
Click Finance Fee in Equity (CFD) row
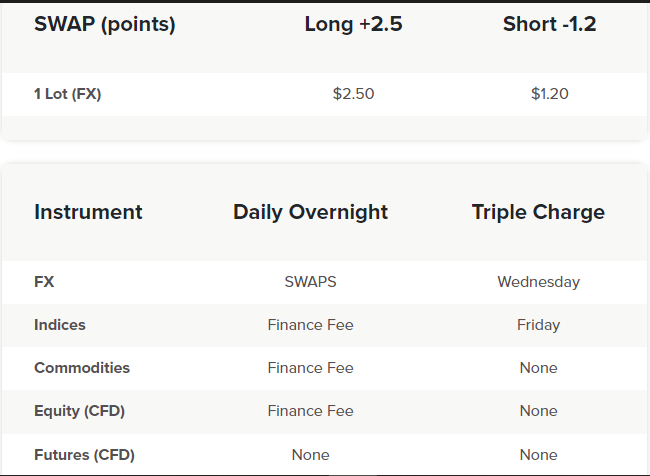coord(310,411)
